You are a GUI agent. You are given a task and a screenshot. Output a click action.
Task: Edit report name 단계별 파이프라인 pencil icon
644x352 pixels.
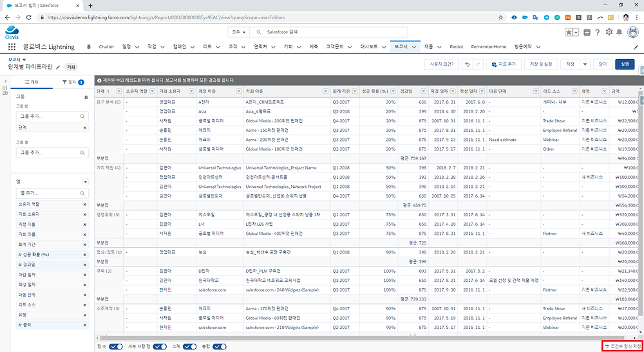tap(58, 67)
